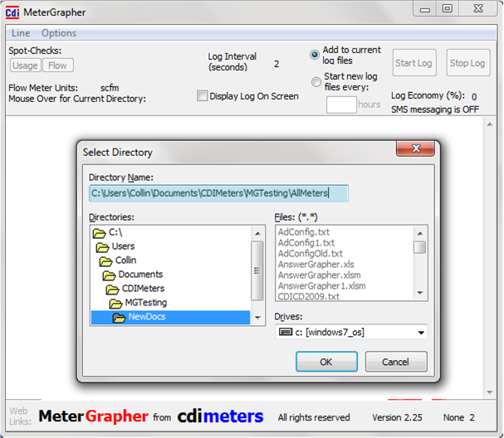Click the Usage spot-check button

tap(25, 66)
